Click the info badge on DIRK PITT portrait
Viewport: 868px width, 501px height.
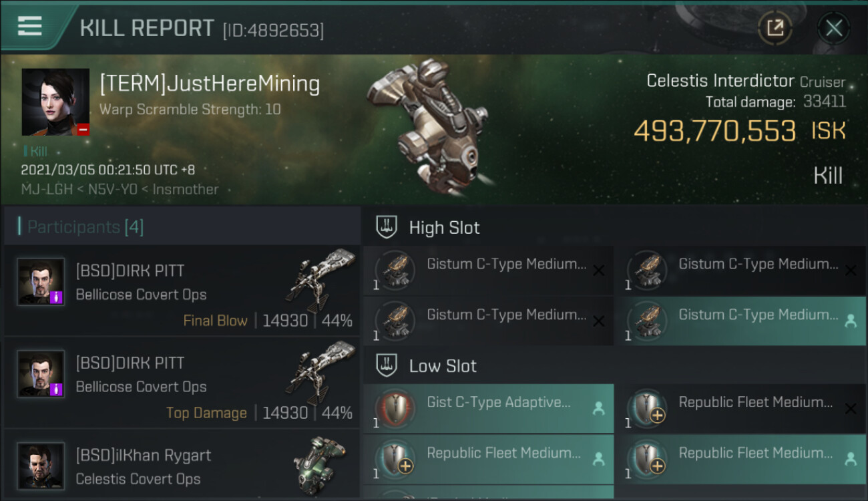[x=57, y=297]
